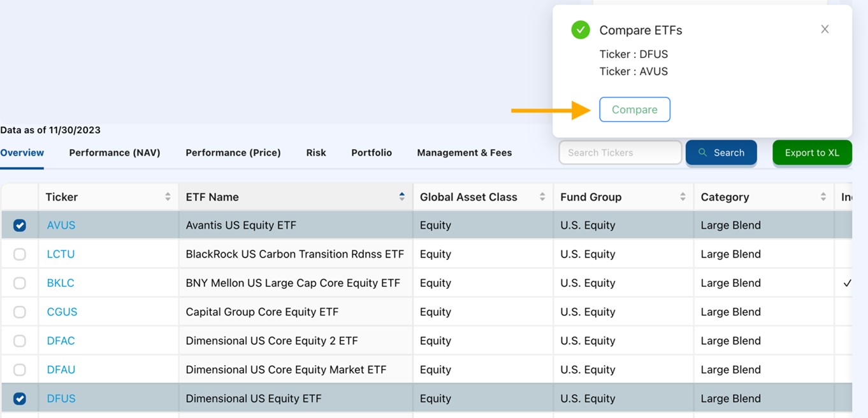868x418 pixels.
Task: Click the Ticker column header
Action: click(x=108, y=197)
